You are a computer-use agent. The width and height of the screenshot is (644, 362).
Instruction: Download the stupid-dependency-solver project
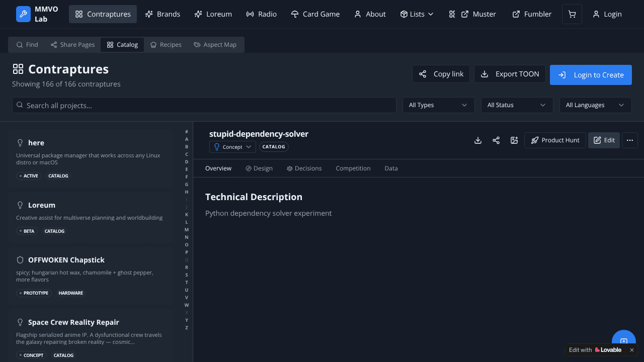coord(478,140)
